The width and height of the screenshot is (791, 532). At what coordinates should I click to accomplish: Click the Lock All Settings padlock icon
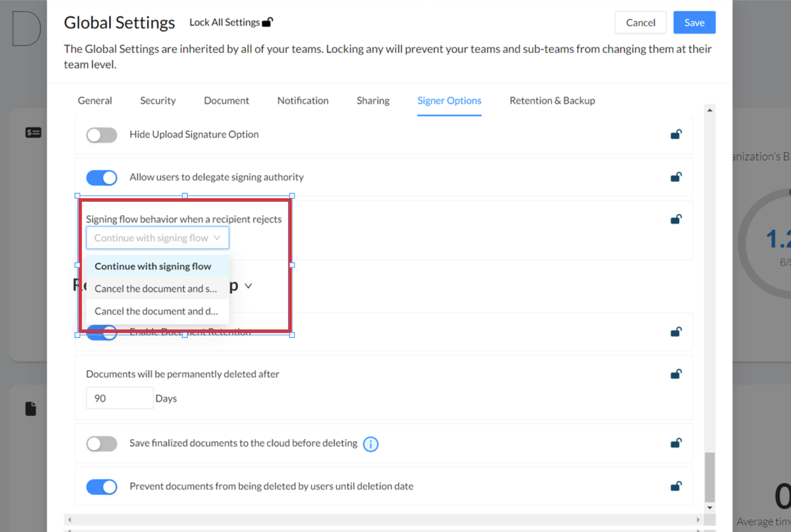[268, 22]
